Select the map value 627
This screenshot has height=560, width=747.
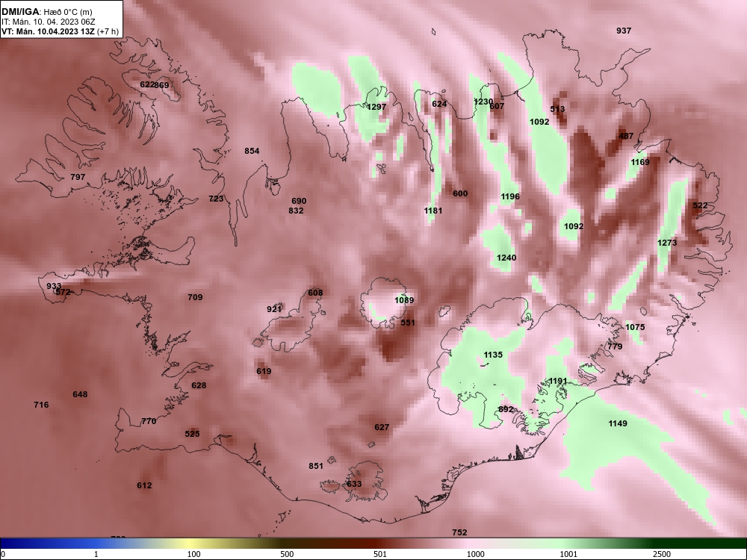coord(382,428)
